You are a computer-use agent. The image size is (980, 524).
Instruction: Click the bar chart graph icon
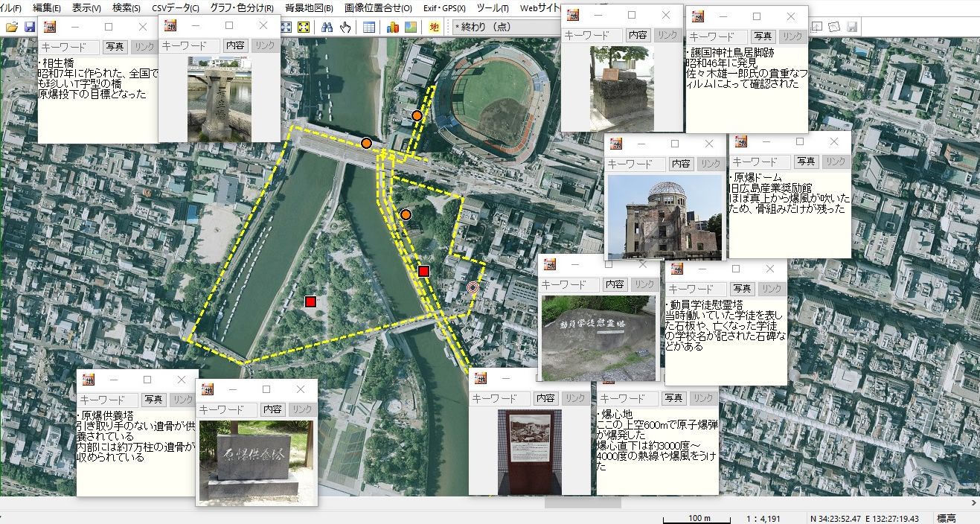393,27
